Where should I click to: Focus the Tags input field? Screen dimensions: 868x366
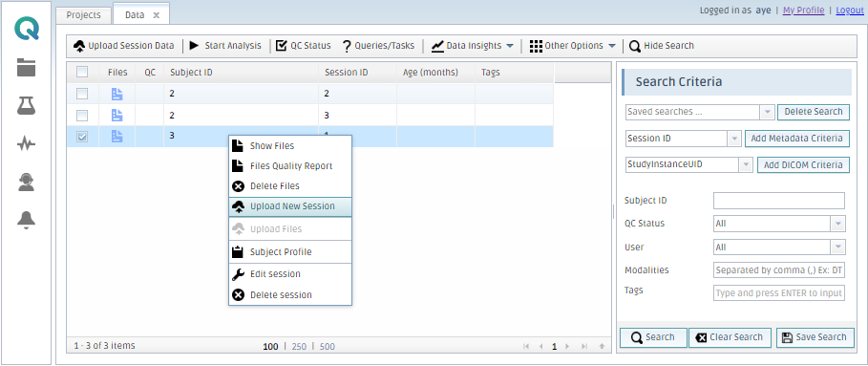coord(779,293)
